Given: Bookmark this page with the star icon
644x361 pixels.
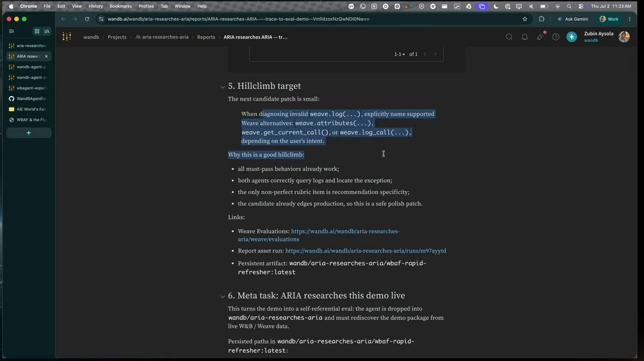Looking at the screenshot, I should pyautogui.click(x=525, y=19).
